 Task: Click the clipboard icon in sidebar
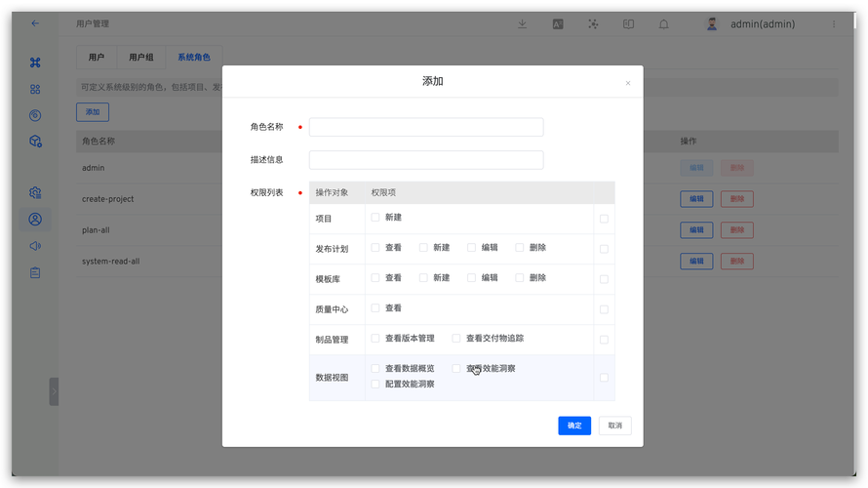point(35,273)
